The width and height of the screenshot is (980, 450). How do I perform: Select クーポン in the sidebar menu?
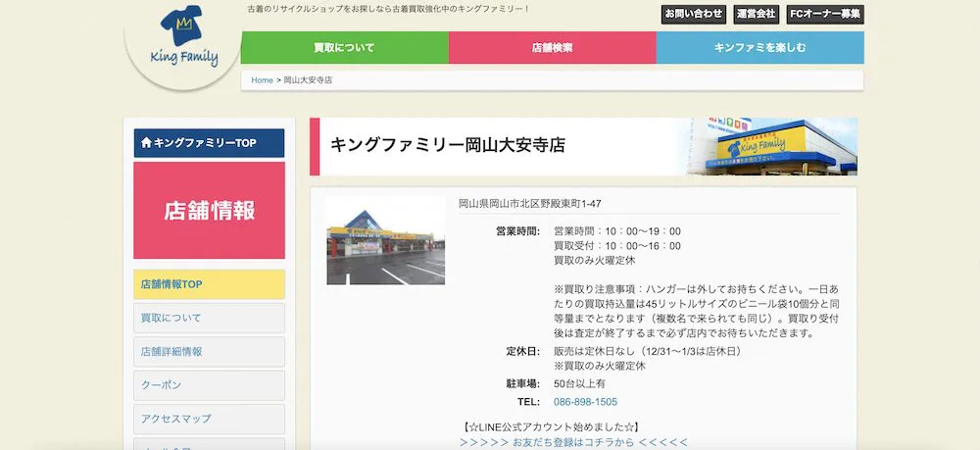(209, 385)
